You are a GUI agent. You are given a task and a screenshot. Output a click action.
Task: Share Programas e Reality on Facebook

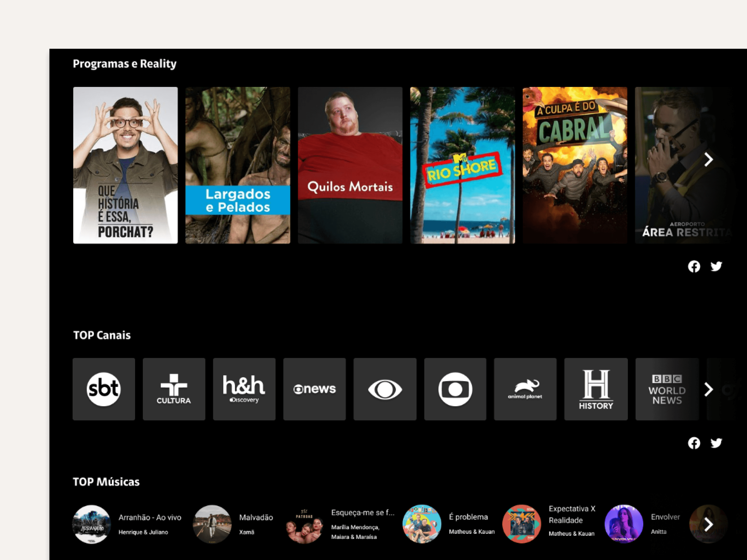tap(694, 267)
